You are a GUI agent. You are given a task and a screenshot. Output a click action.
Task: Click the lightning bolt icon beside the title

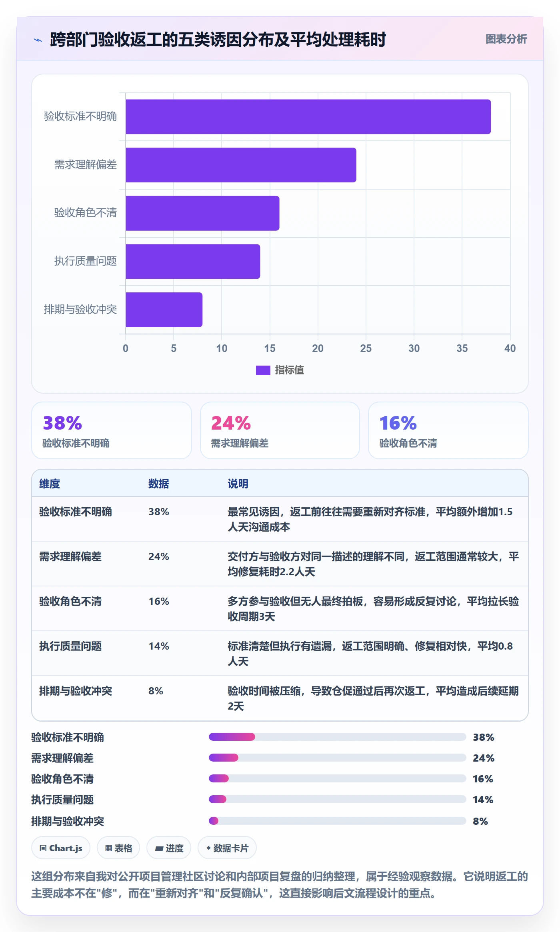point(38,40)
